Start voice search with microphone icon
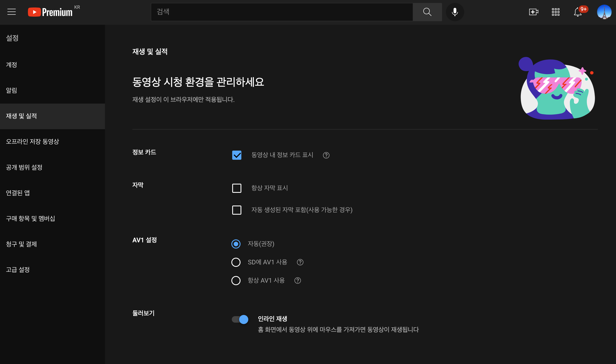Viewport: 616px width, 364px height. pyautogui.click(x=455, y=12)
